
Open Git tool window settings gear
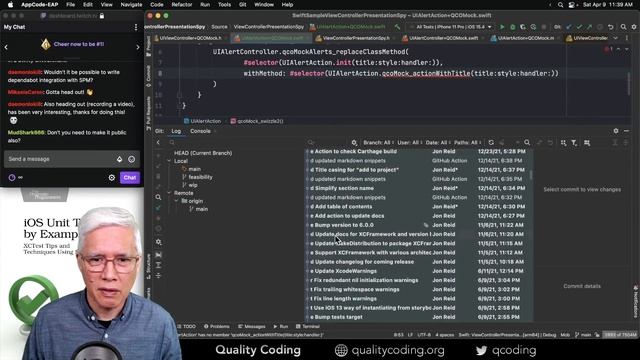point(616,131)
